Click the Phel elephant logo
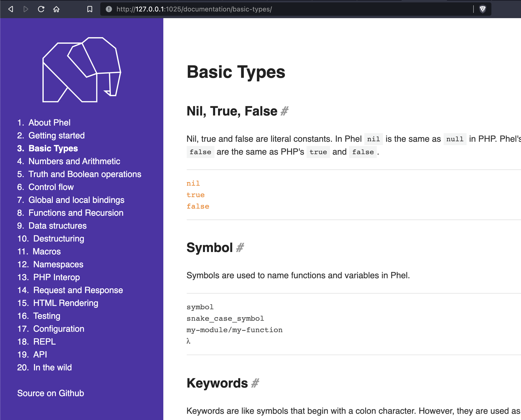The height and width of the screenshot is (420, 521). pyautogui.click(x=82, y=70)
